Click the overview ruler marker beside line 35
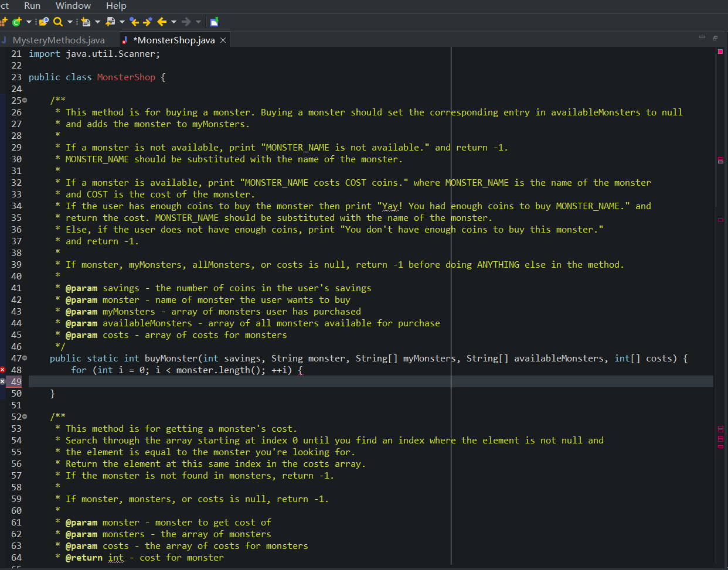The image size is (728, 570). coord(720,220)
